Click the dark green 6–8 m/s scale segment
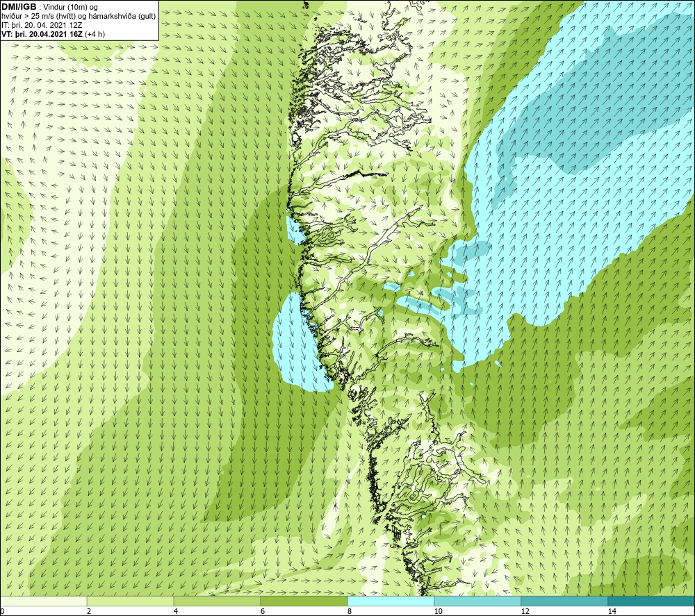The width and height of the screenshot is (695, 616). (x=304, y=601)
